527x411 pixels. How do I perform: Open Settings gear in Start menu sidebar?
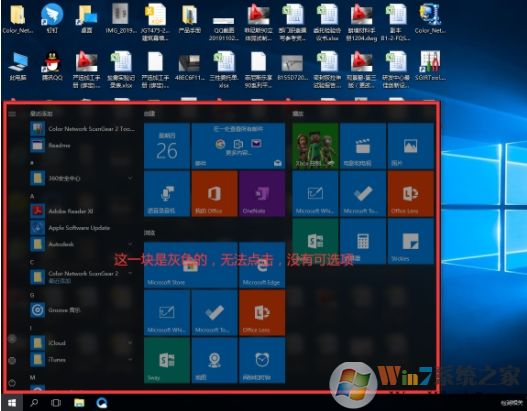[x=12, y=361]
